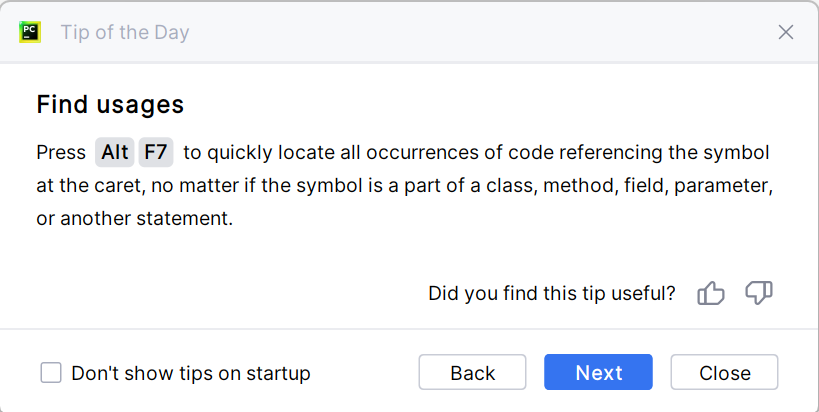Enable the Don't show tips on startup checkbox
Viewport: 819px width, 412px height.
pos(51,373)
